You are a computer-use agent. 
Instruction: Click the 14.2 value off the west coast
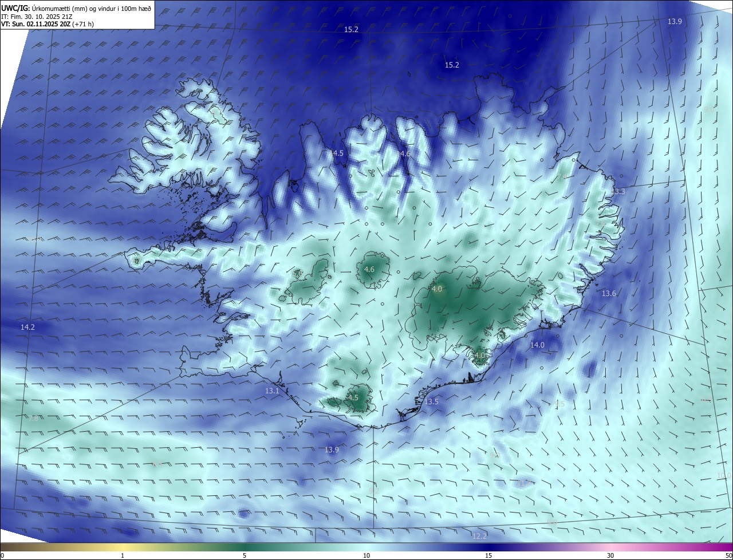point(27,327)
